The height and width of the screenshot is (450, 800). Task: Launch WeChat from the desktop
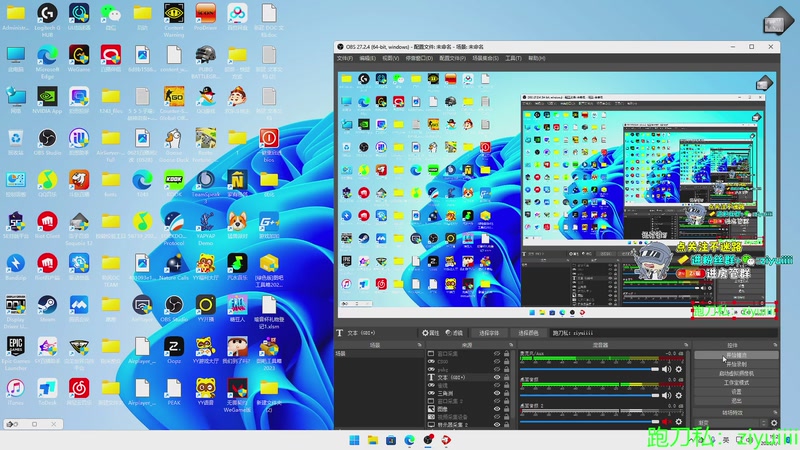click(111, 17)
